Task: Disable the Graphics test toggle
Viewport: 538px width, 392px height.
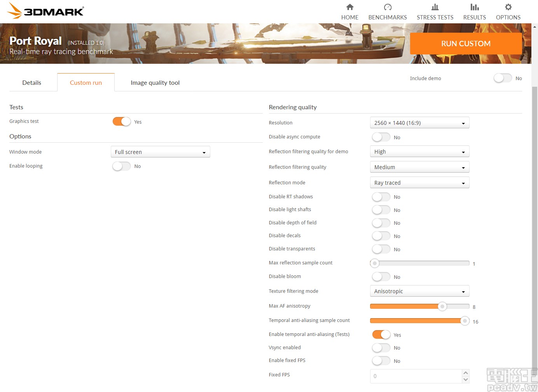Action: point(121,121)
